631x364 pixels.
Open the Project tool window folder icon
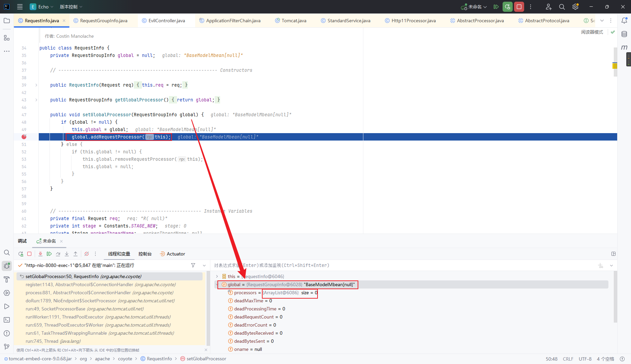pos(7,21)
